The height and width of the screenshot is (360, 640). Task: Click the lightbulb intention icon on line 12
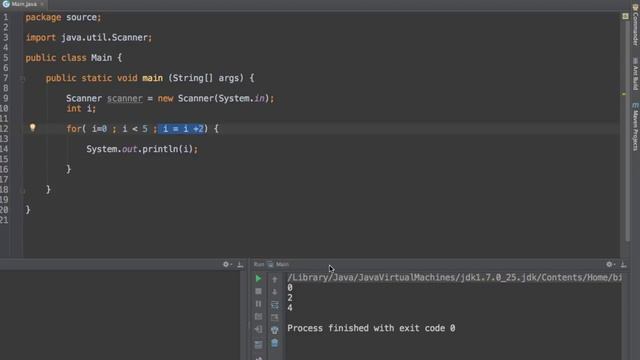[33, 128]
